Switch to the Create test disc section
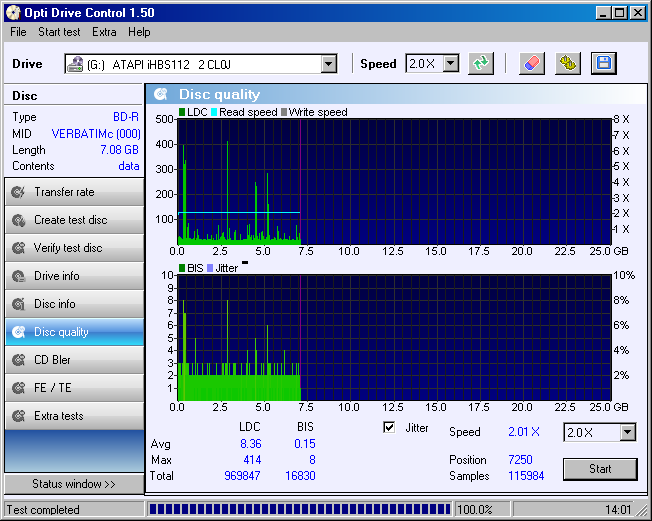The height and width of the screenshot is (521, 652). [x=74, y=220]
